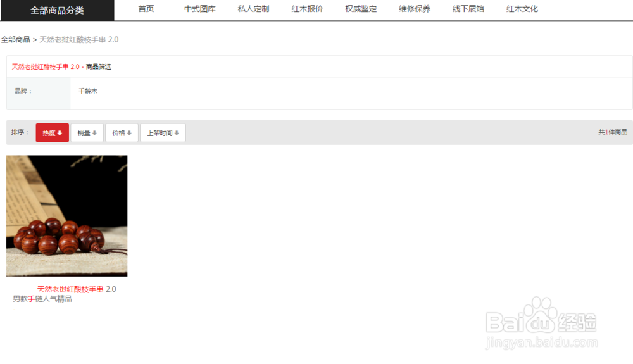Click the 品牌 filter label
This screenshot has width=633, height=364.
pos(23,91)
